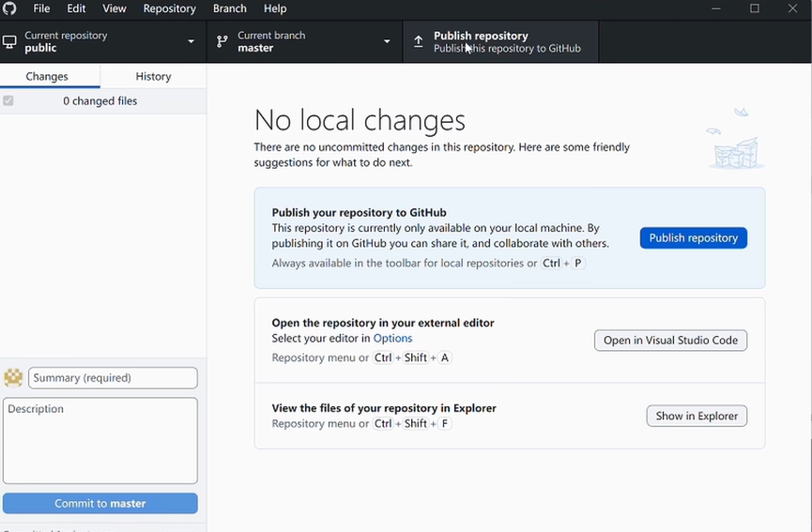The width and height of the screenshot is (812, 532).
Task: Open the Branch menu
Action: [229, 8]
